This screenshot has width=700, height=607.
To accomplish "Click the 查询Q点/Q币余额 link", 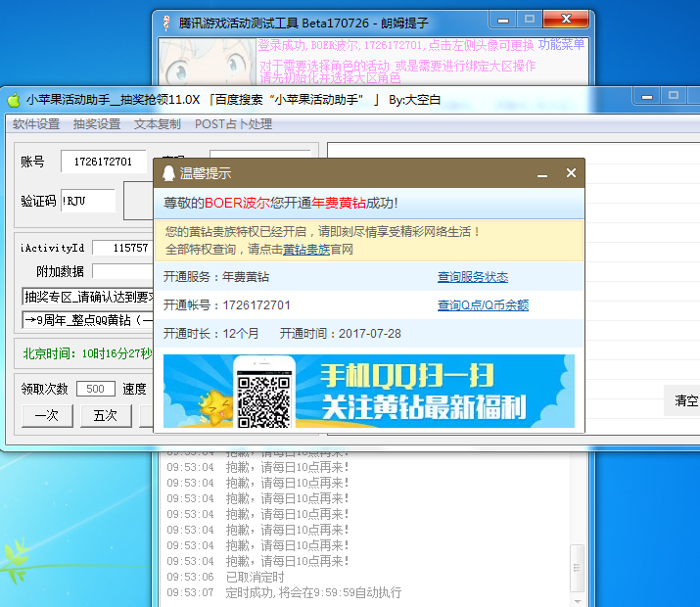I will coord(483,305).
